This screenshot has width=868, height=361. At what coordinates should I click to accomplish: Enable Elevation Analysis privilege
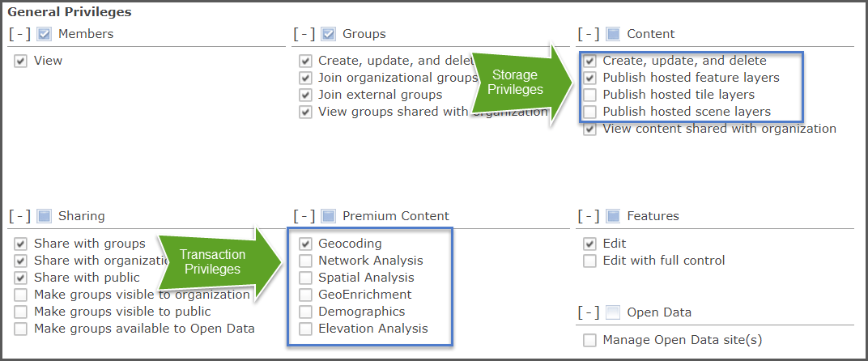click(x=305, y=329)
